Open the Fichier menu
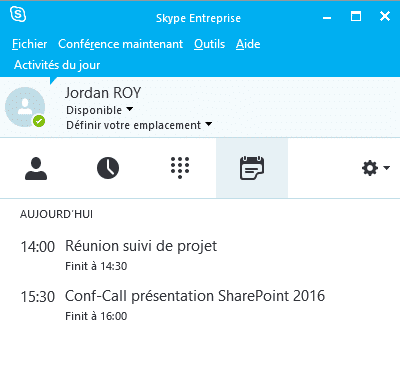 (29, 44)
